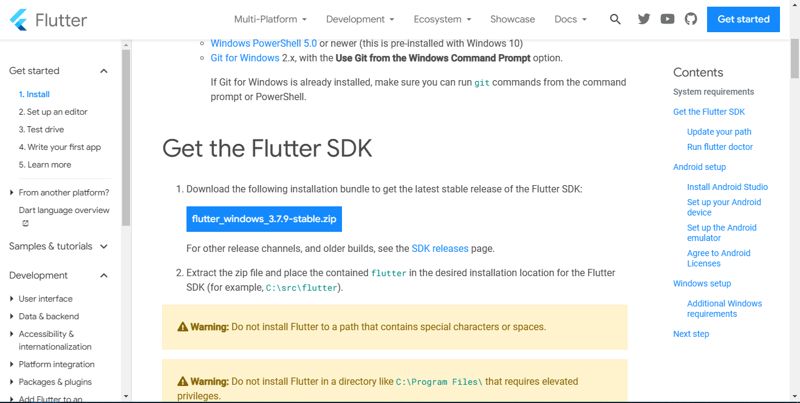Image resolution: width=800 pixels, height=403 pixels.
Task: Open the Docs dropdown menu
Action: pos(570,19)
